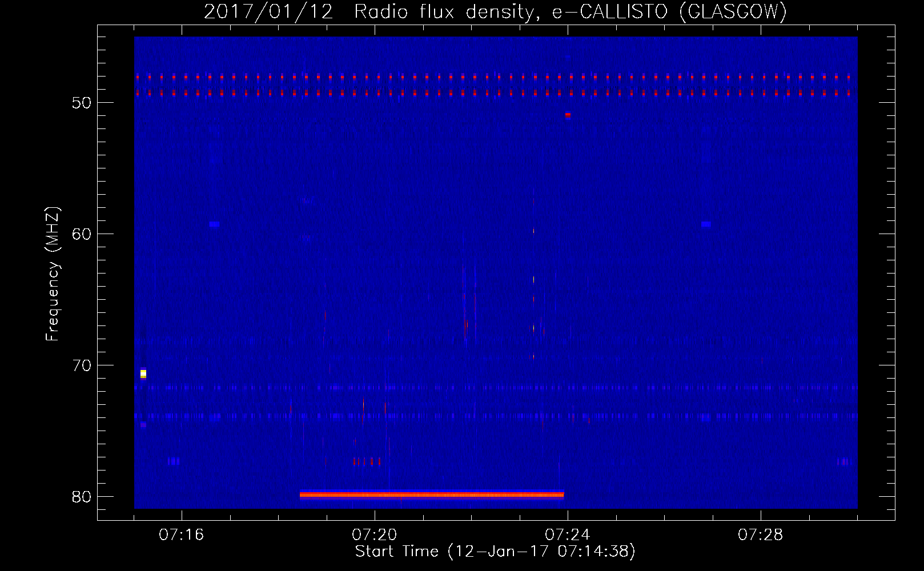Image resolution: width=924 pixels, height=571 pixels.
Task: Click the Frequency (MHZ) axis label
Action: pos(53,274)
